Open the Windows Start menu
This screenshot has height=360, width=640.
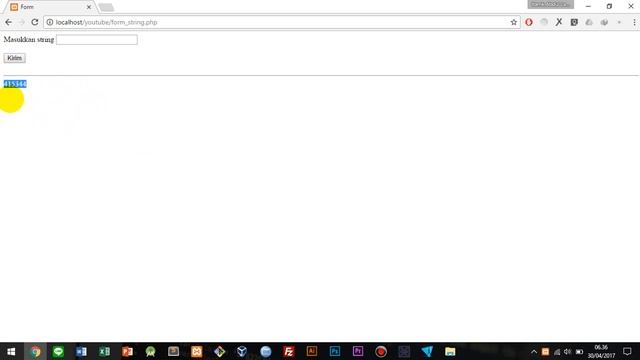11,351
